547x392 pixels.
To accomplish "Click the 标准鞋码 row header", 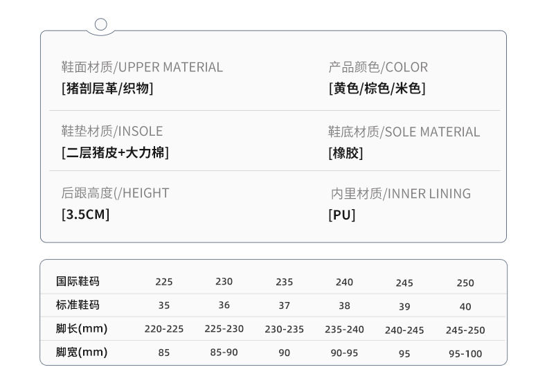I will [x=78, y=305].
